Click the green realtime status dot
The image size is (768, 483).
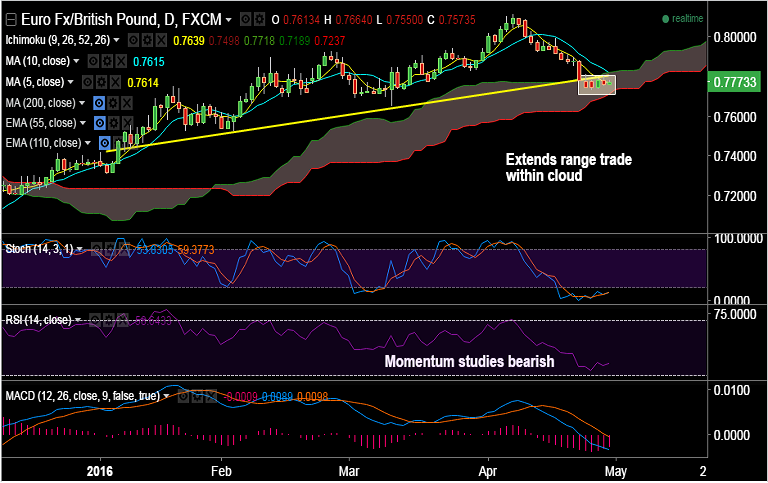click(665, 19)
